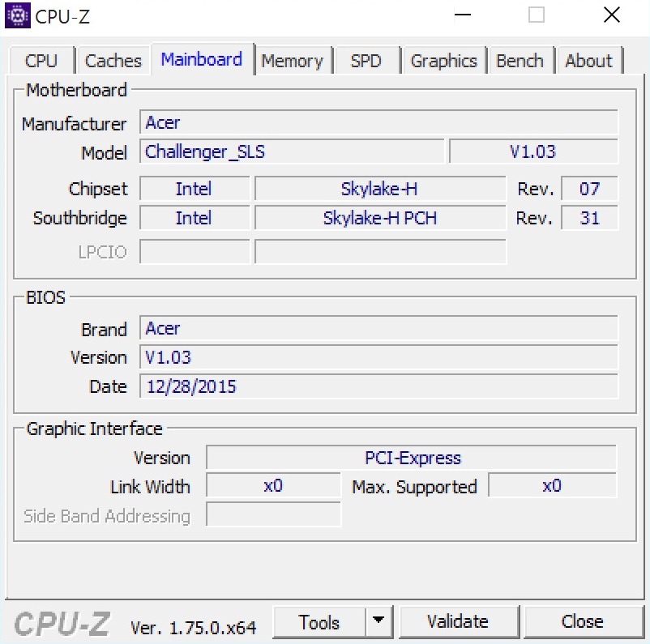This screenshot has width=650, height=644.
Task: Show the About tab
Action: 588,61
